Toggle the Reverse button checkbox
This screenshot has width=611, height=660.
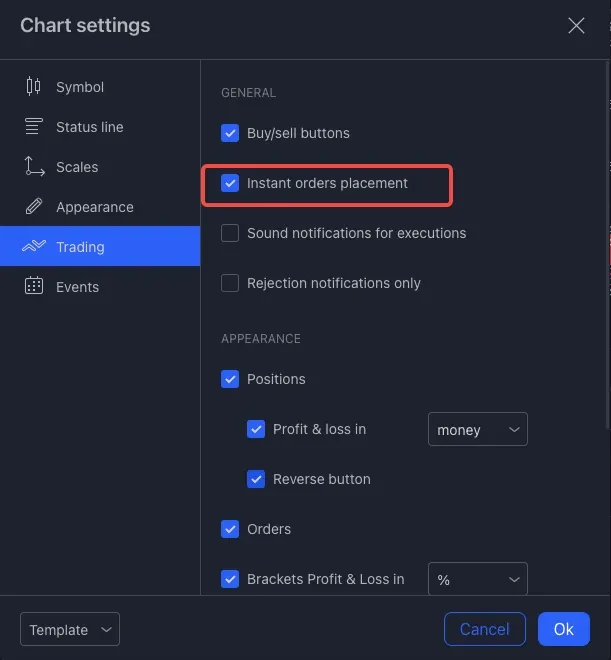pyautogui.click(x=256, y=479)
